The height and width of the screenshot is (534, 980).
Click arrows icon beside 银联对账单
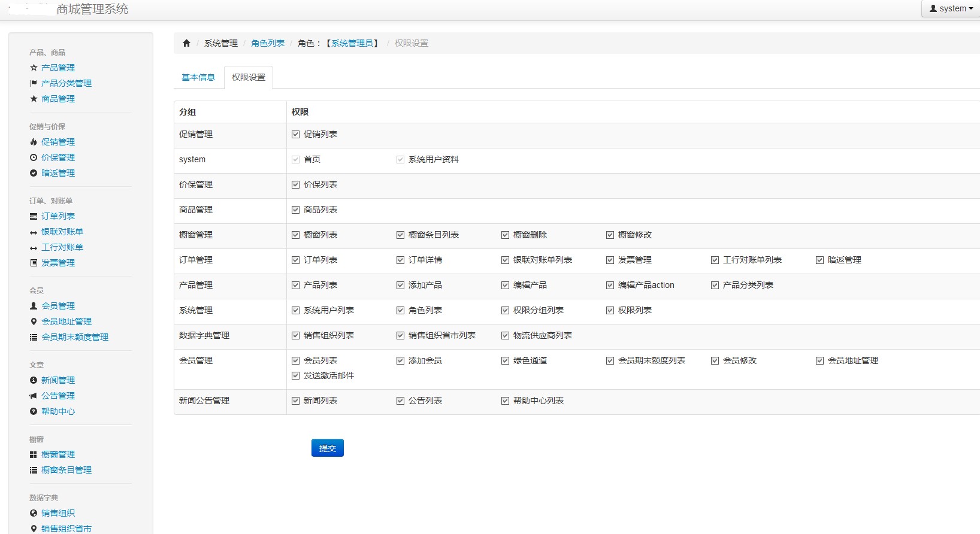34,232
